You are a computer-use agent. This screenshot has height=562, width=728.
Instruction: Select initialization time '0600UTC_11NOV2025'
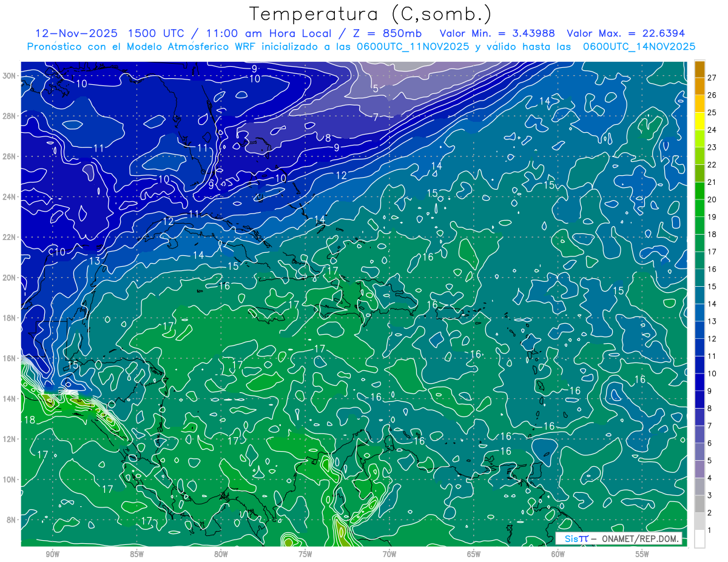tap(414, 47)
